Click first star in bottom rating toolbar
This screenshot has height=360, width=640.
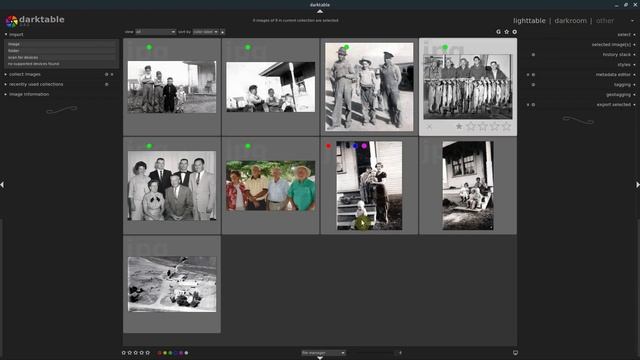[124, 353]
